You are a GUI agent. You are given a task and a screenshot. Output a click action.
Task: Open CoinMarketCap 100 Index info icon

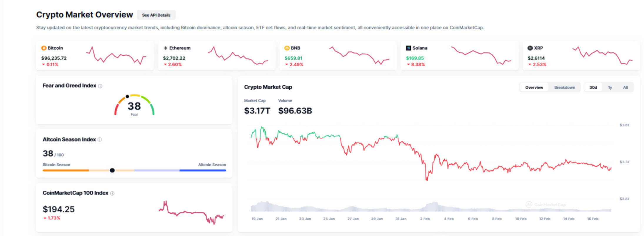point(112,193)
